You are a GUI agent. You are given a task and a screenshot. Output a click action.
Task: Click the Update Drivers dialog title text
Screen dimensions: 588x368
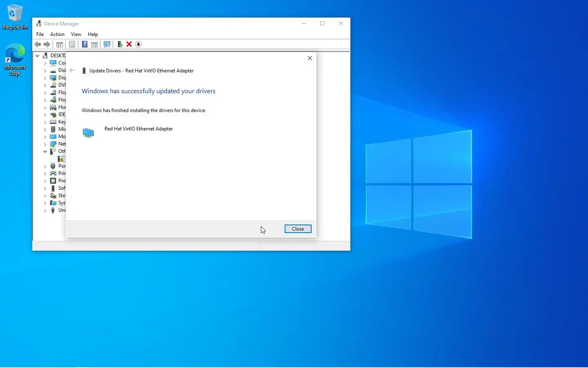click(141, 71)
